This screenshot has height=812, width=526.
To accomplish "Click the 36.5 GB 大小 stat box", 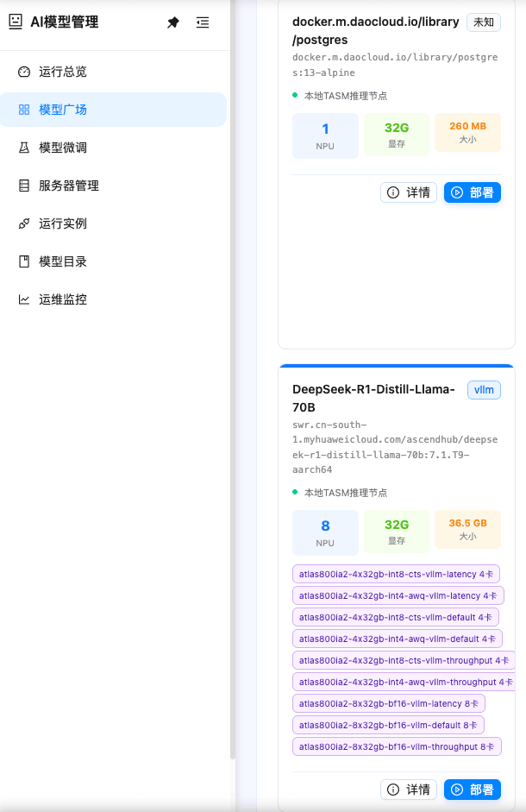I will 468,529.
